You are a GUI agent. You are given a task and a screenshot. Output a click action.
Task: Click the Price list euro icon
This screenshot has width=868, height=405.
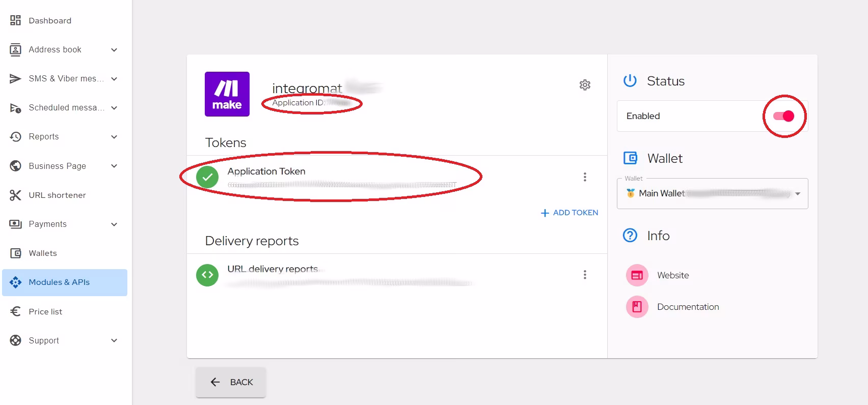pyautogui.click(x=15, y=311)
